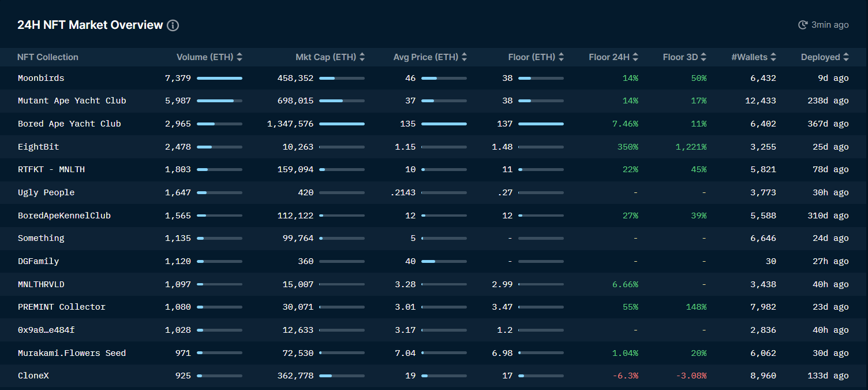Click DGFamily wallets count 30
868x390 pixels.
[771, 261]
